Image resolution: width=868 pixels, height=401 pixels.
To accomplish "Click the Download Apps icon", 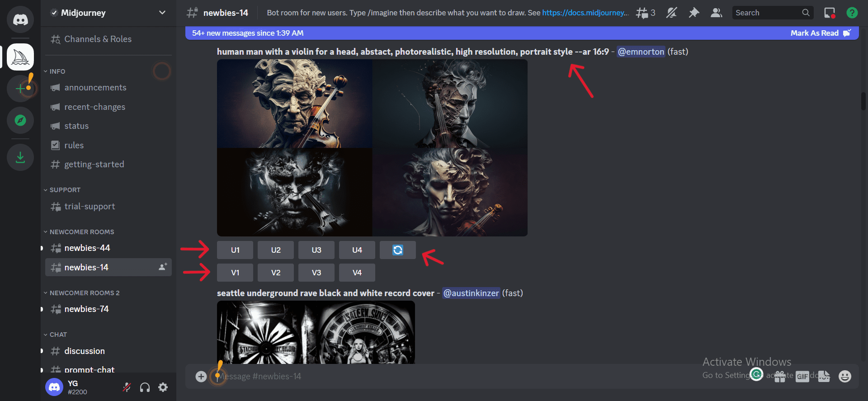I will click(20, 157).
